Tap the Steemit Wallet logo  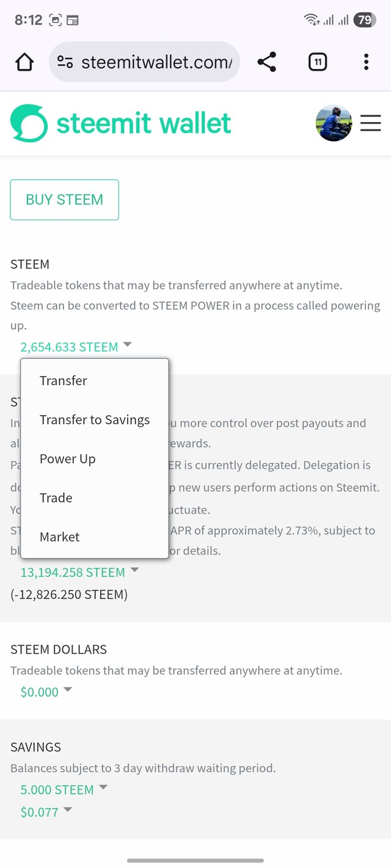(x=121, y=123)
